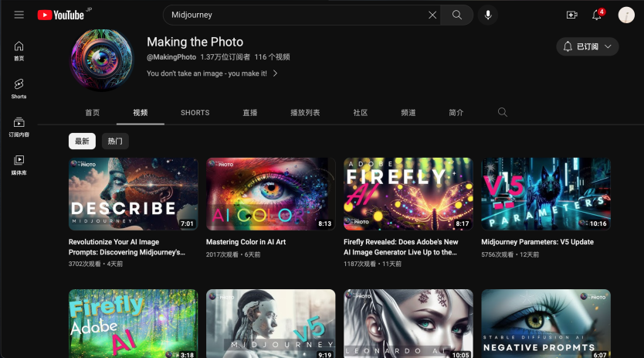644x358 pixels.
Task: Open the 频道 tab
Action: pos(408,113)
